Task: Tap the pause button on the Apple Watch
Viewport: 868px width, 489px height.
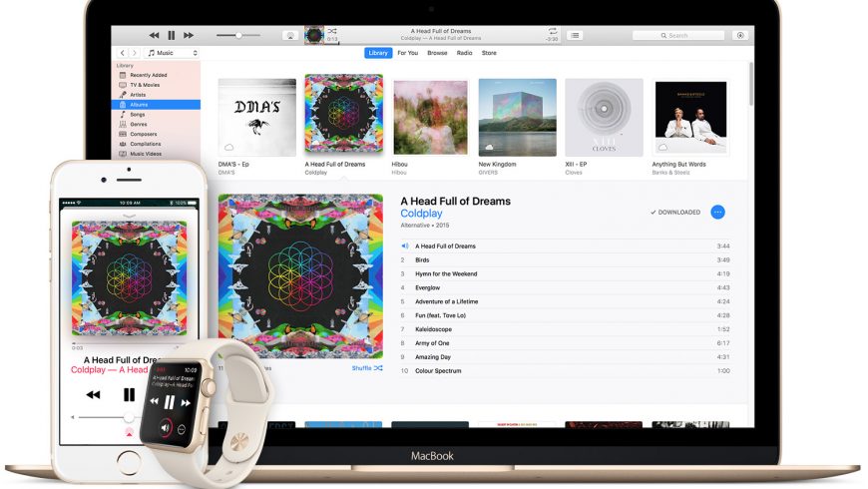Action: coord(169,402)
